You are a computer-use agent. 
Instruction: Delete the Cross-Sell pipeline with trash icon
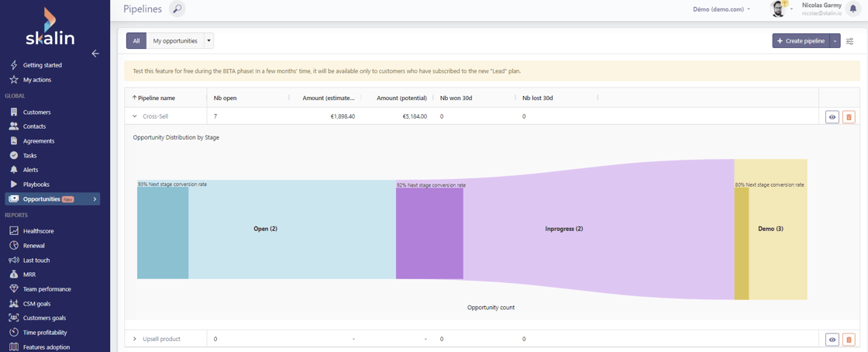pos(849,117)
